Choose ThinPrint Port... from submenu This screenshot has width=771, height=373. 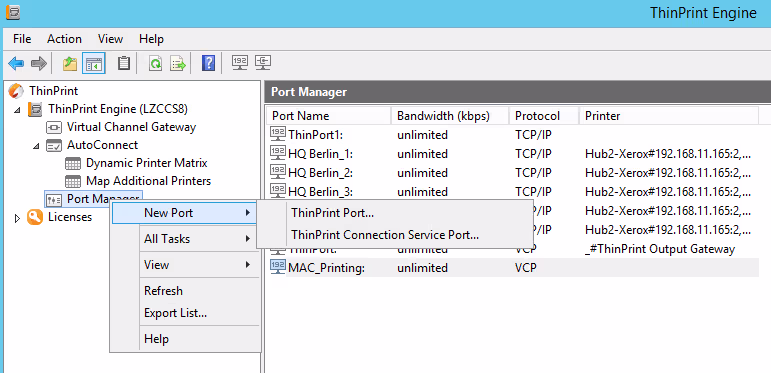[332, 213]
